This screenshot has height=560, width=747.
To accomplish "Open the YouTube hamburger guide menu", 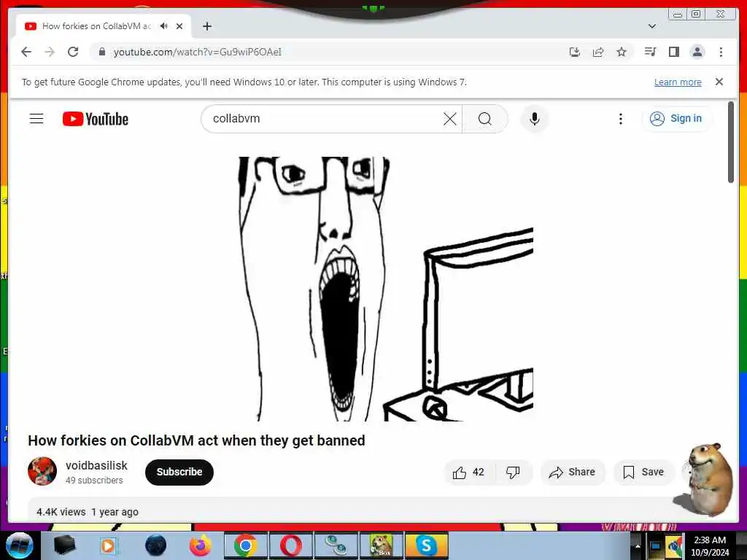I will (36, 119).
